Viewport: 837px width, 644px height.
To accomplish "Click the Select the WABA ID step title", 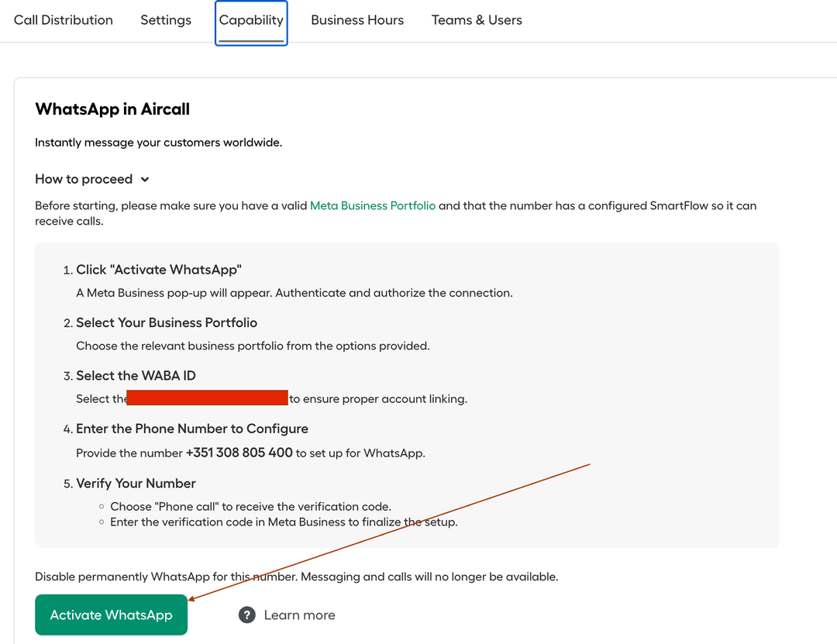I will (x=136, y=376).
